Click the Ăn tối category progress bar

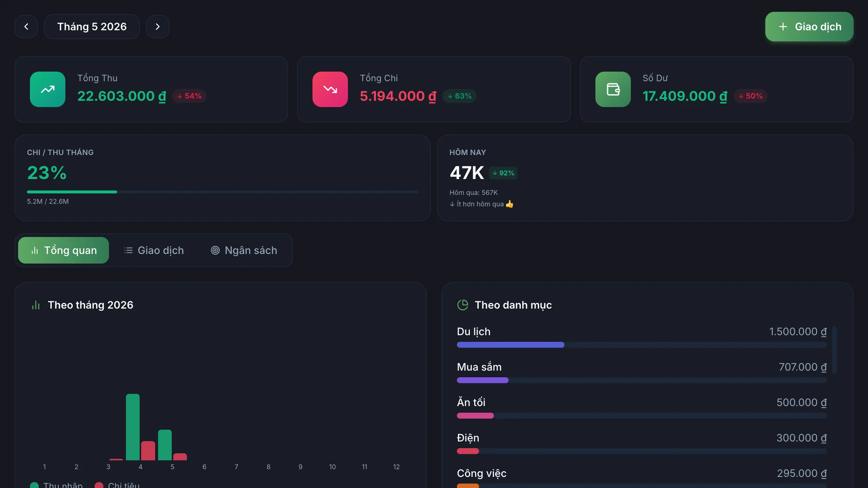pos(642,416)
